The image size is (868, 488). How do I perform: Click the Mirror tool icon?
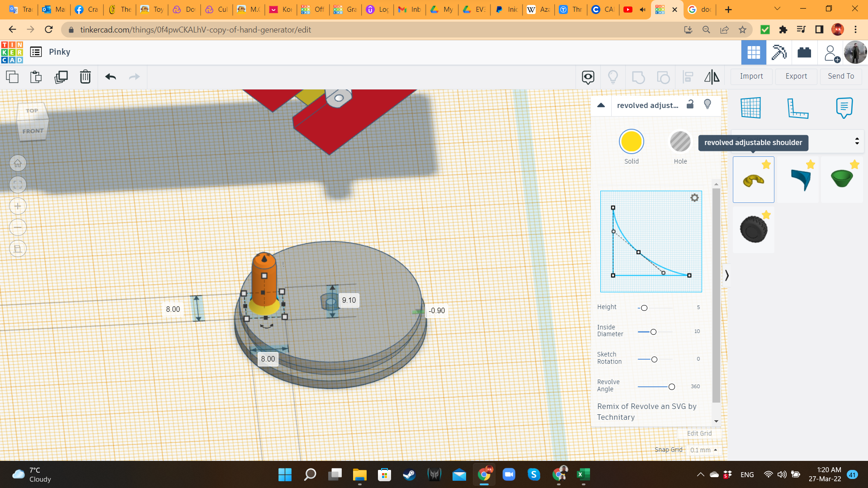[x=712, y=77]
